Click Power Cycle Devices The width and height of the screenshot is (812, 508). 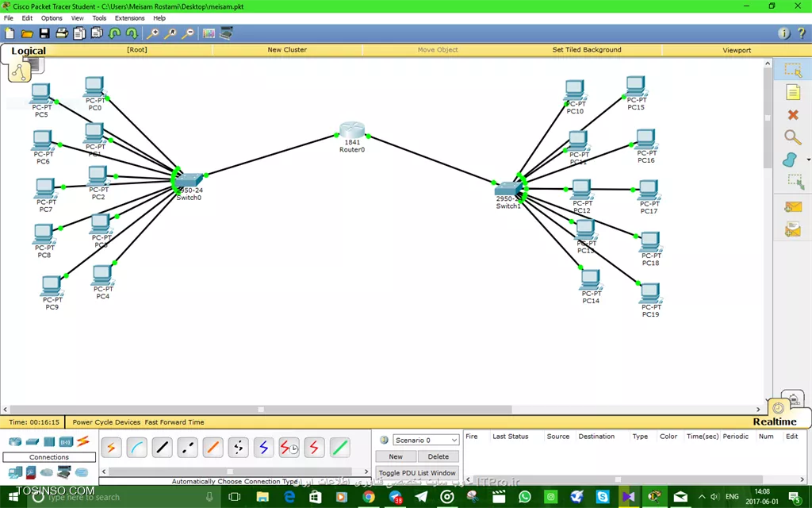pyautogui.click(x=106, y=422)
